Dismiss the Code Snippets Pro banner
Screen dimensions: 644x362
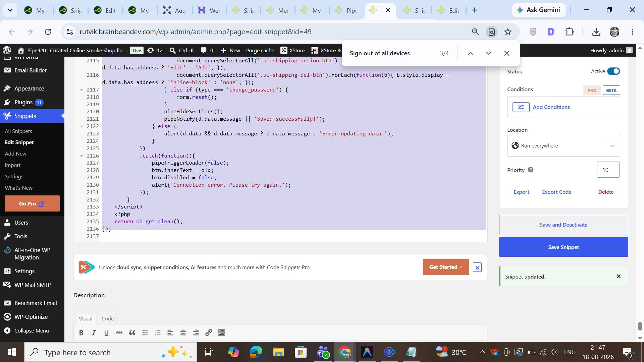pos(477,267)
